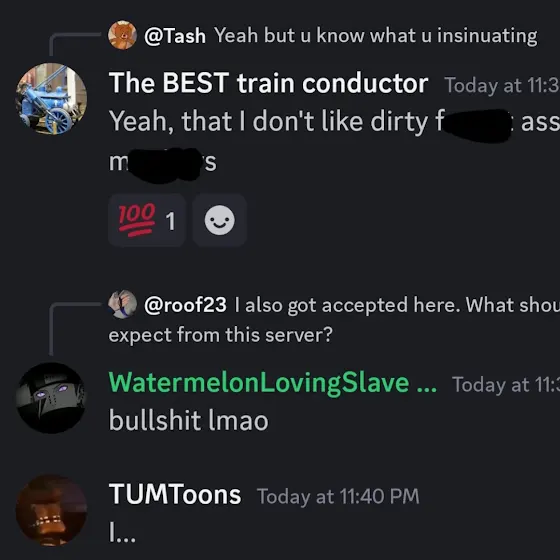The height and width of the screenshot is (560, 560).
Task: Click the small roof23 reply avatar
Action: point(122,304)
